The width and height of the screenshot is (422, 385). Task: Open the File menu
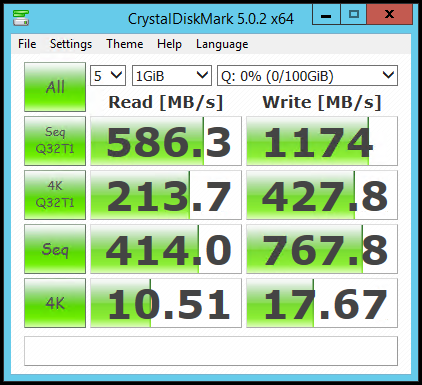[27, 44]
